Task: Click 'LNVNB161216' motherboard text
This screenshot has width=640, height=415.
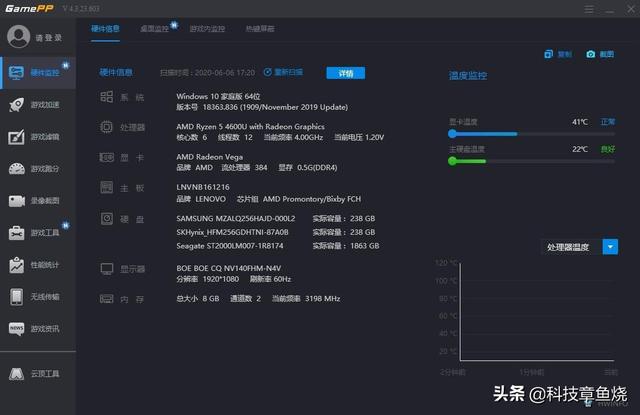Action: point(203,187)
